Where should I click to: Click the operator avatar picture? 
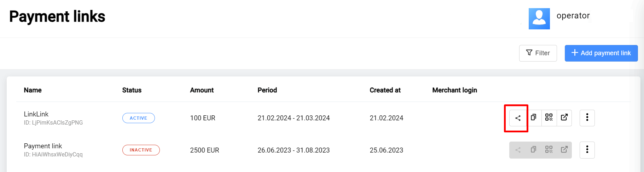539,19
